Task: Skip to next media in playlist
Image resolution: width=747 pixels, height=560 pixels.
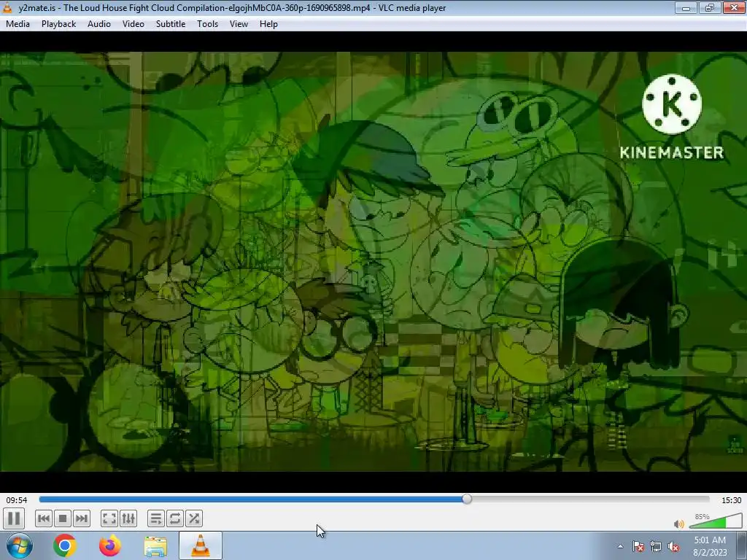Action: point(82,518)
